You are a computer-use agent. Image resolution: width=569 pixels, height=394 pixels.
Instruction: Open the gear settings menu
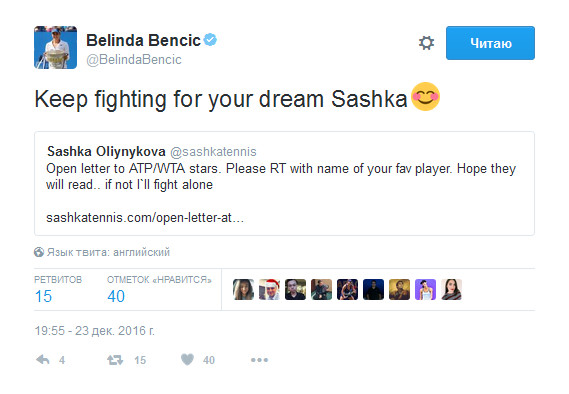[426, 43]
